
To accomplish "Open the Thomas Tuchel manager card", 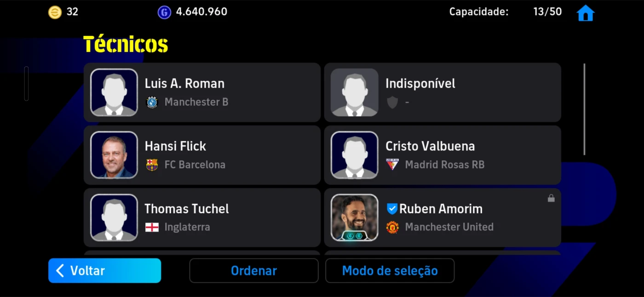I will coord(202,217).
